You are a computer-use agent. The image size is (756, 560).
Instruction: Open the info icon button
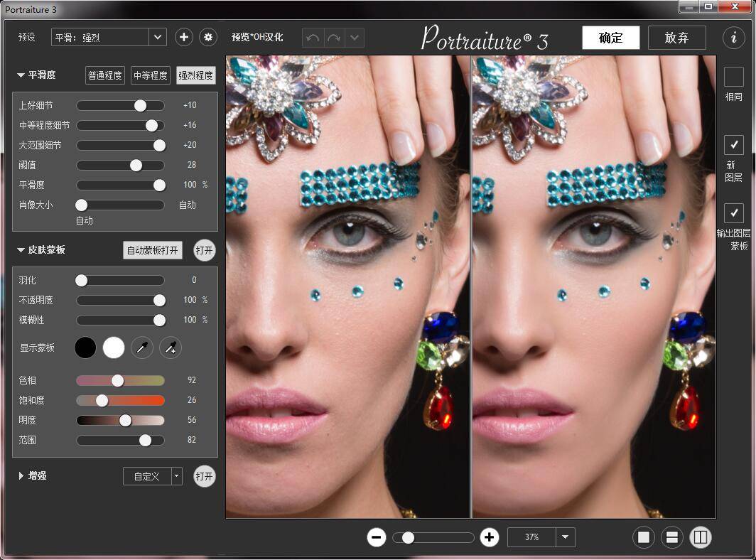[x=733, y=38]
